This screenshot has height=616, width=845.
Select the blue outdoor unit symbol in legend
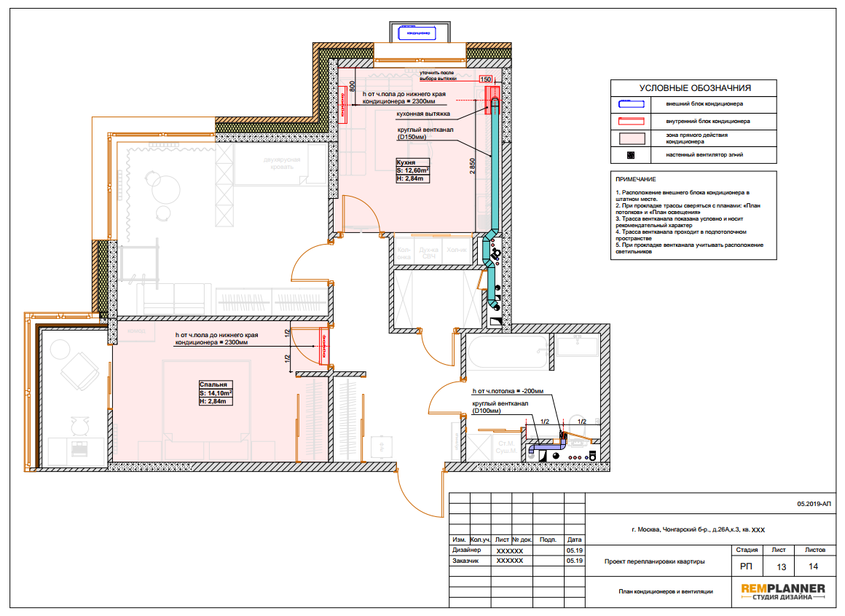pyautogui.click(x=631, y=104)
